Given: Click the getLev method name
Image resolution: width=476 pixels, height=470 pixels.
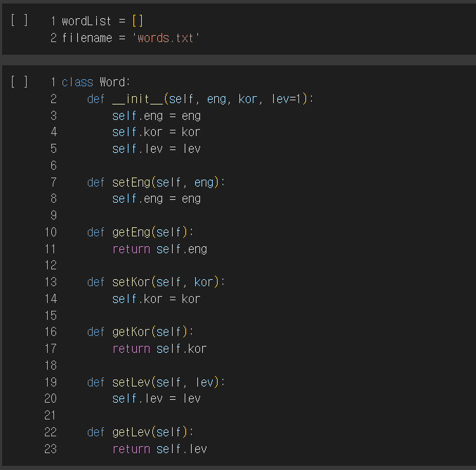Looking at the screenshot, I should pos(131,432).
